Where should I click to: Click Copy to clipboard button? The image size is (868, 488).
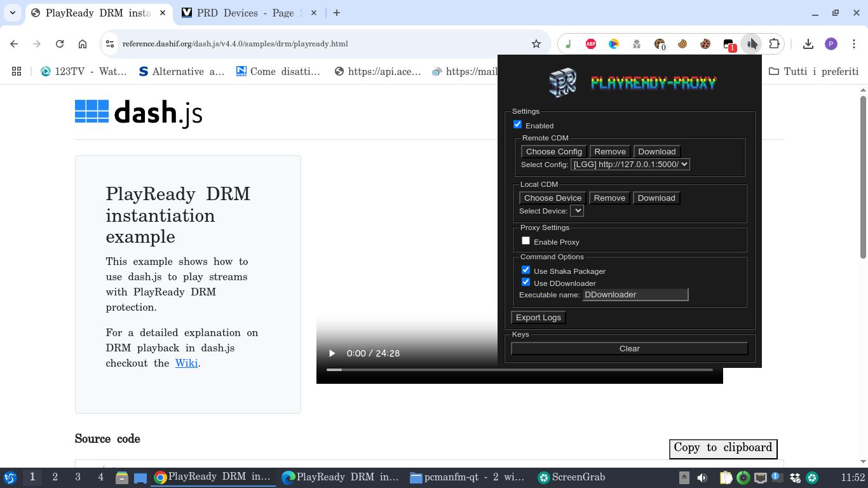pos(723,448)
